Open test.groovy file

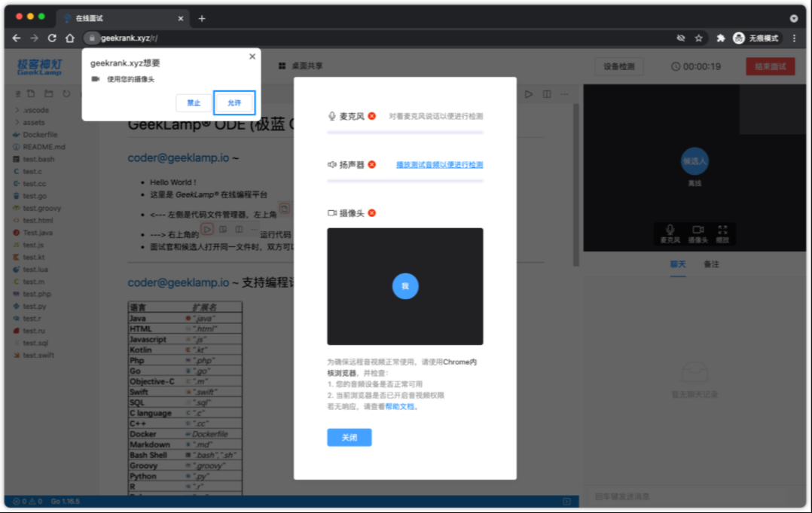(41, 208)
